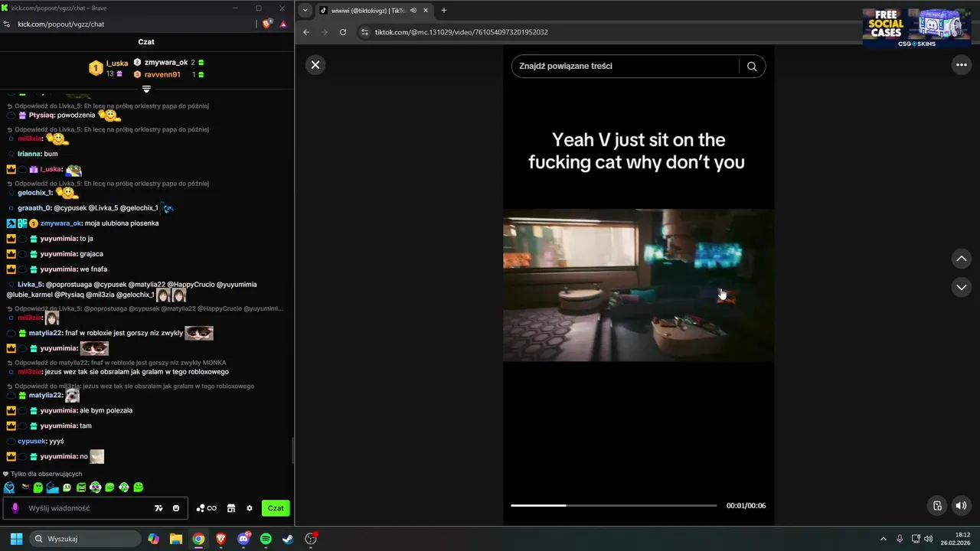Click the kick.com/popout/vgzz/chat address

[x=61, y=24]
